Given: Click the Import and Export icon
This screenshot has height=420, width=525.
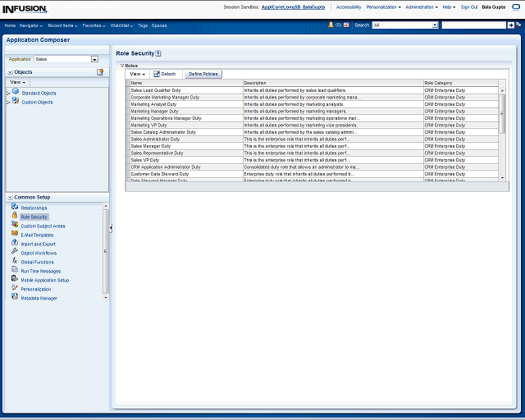Looking at the screenshot, I should [15, 244].
